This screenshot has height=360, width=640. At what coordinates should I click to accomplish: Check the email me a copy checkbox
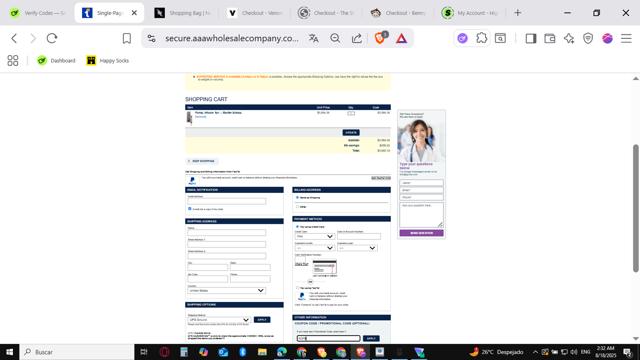(x=189, y=209)
